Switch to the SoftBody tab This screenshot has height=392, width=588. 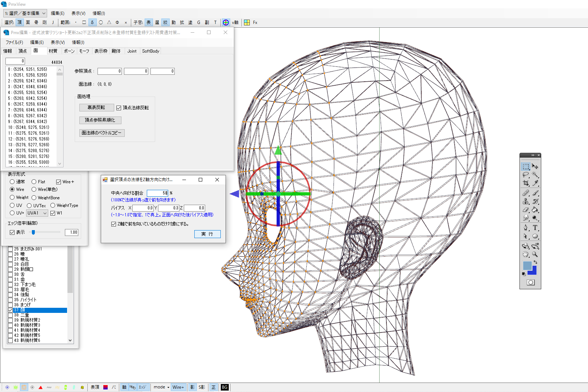click(150, 51)
